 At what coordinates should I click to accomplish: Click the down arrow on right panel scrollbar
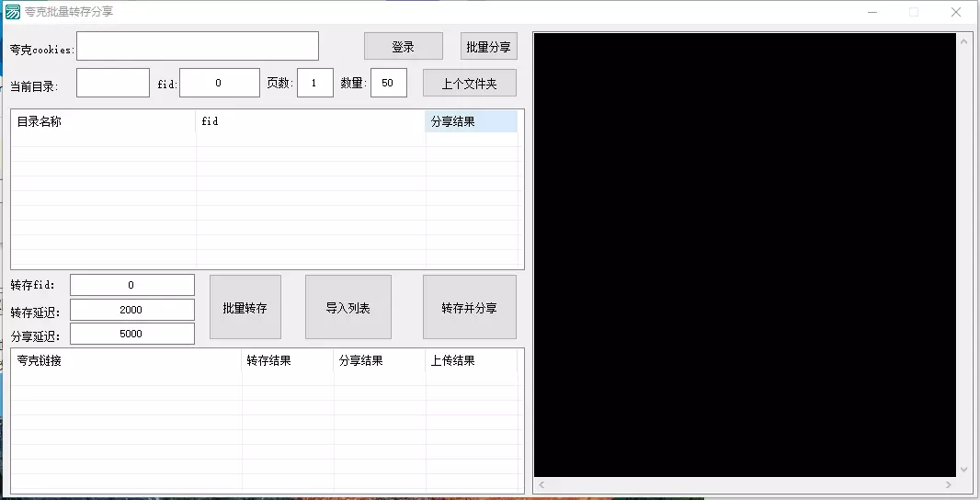[963, 469]
